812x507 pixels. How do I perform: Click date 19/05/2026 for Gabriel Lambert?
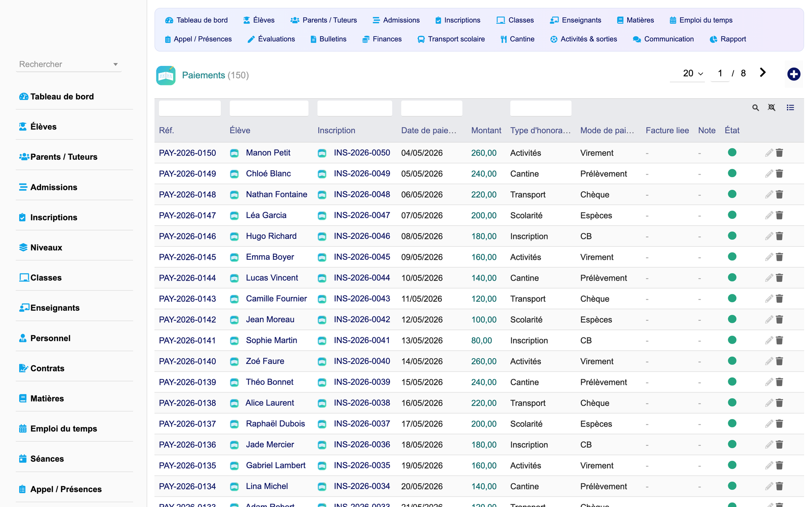tap(422, 466)
